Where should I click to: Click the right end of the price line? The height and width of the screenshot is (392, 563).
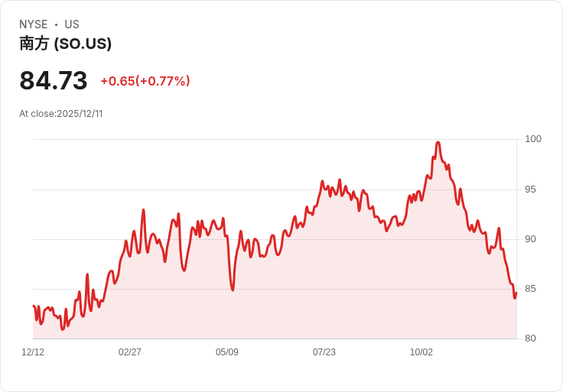[516, 293]
